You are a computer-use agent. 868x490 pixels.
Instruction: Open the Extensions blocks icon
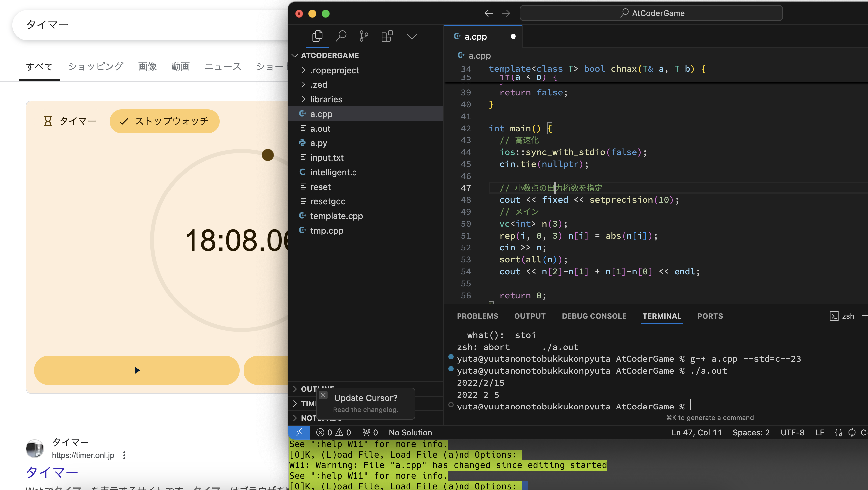point(387,36)
